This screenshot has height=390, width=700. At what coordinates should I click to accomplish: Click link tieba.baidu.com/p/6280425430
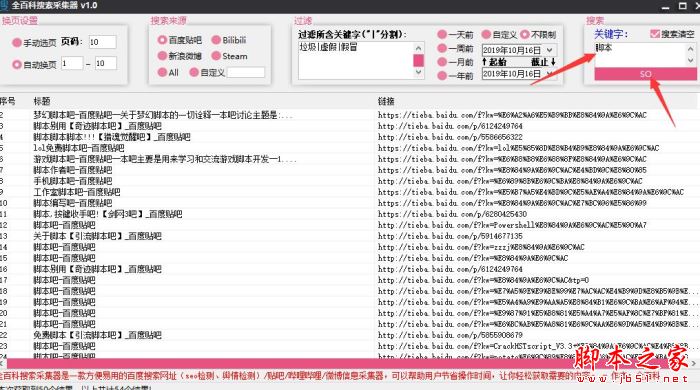(452, 214)
